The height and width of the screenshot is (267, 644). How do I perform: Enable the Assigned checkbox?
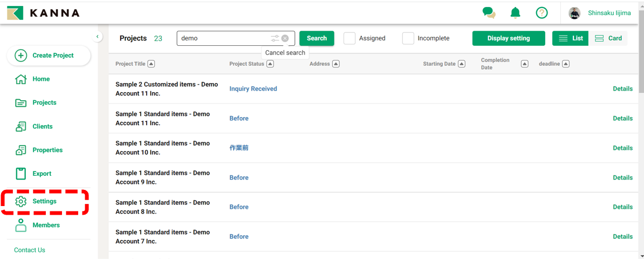(x=350, y=38)
